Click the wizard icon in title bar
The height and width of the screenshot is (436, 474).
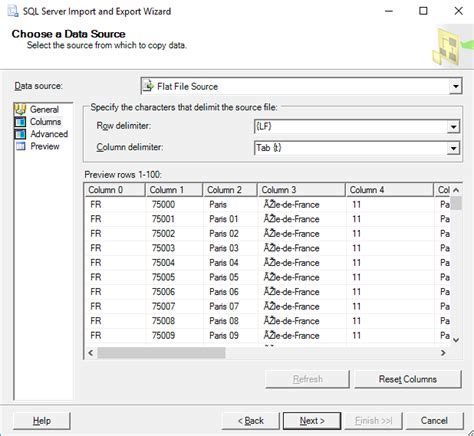click(13, 11)
